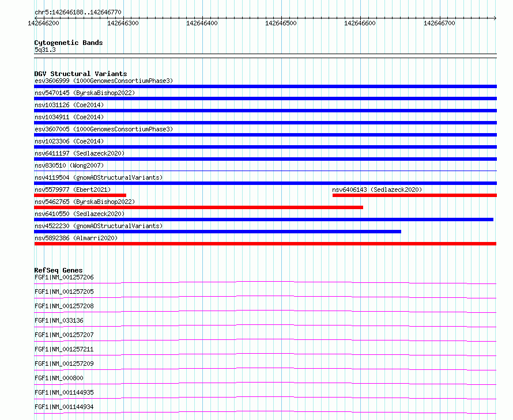Image resolution: width=513 pixels, height=420 pixels.
Task: Click the red bar under nsv5892386
Action: [x=265, y=244]
